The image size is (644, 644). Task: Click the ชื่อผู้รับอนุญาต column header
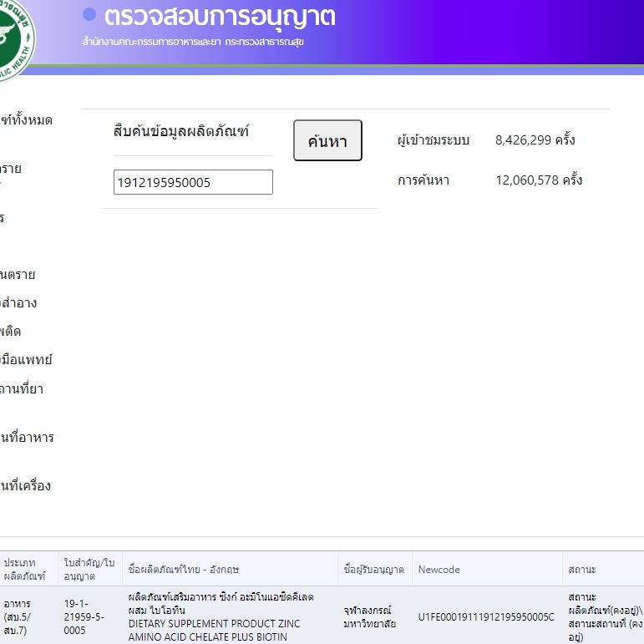tap(374, 569)
